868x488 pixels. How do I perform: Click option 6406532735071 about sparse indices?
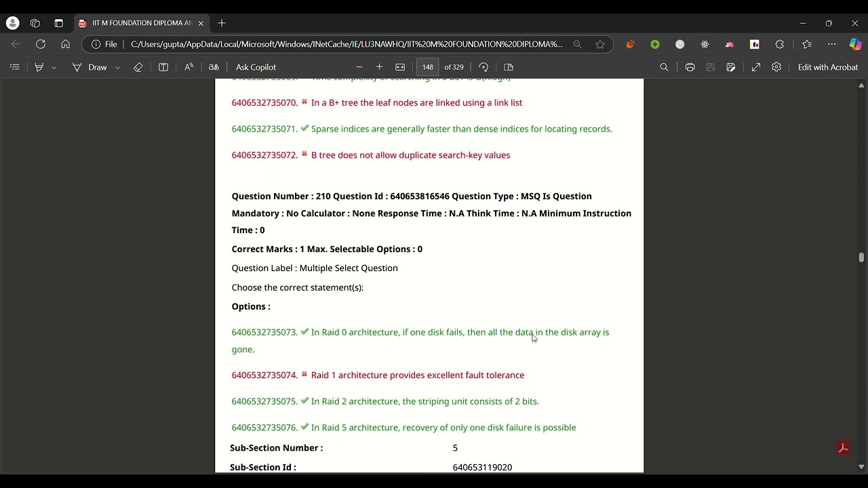coord(422,129)
